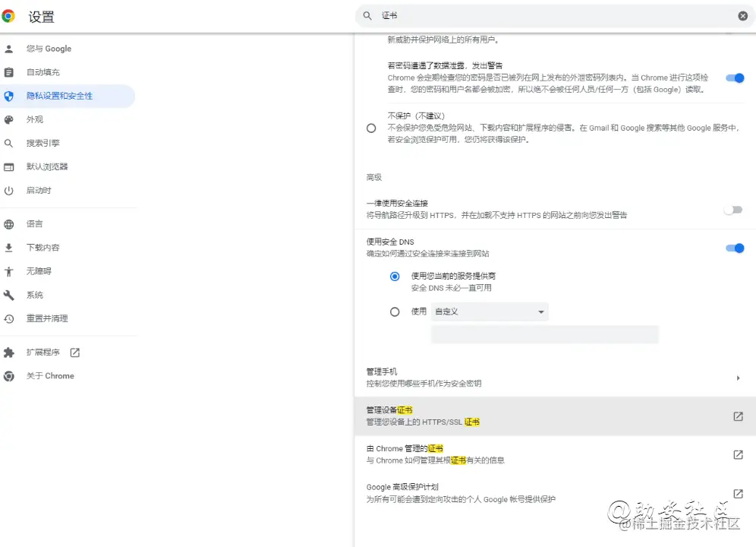Click the 系统 label in sidebar
This screenshot has height=547, width=756.
34,295
